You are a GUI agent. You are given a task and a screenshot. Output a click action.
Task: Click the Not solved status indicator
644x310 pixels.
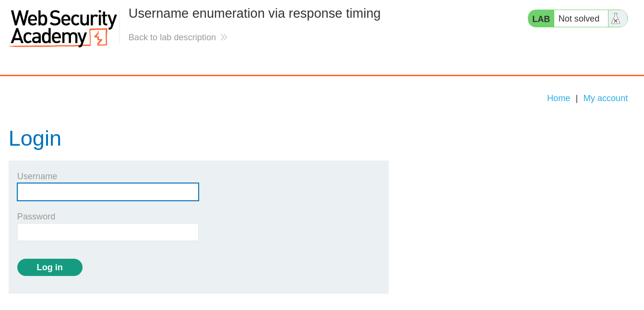click(580, 18)
